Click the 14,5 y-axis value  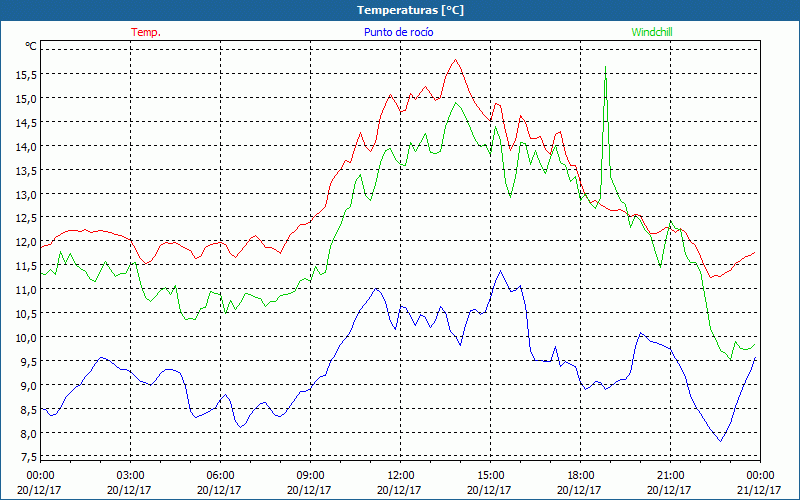(26, 122)
